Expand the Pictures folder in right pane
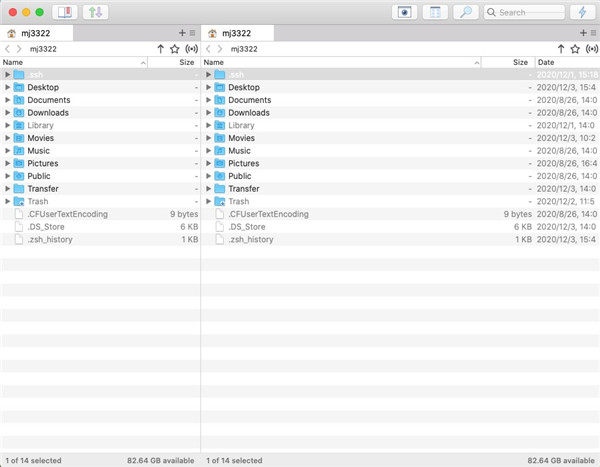600x467 pixels. tap(208, 163)
